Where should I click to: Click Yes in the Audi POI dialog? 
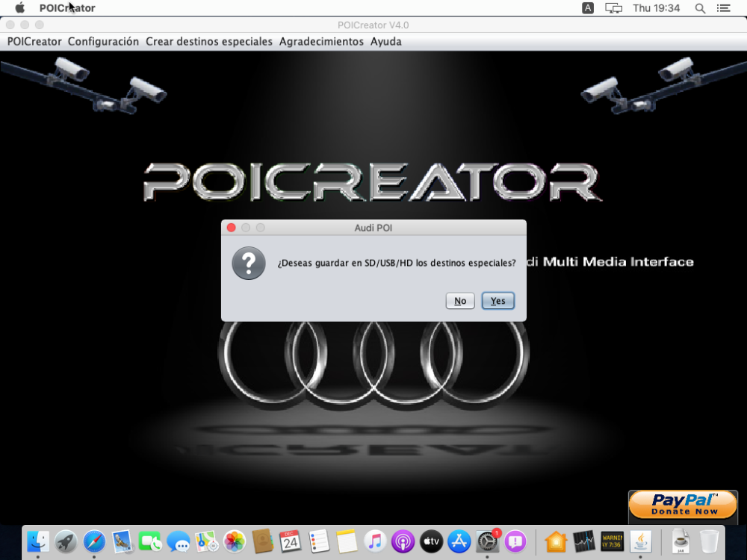coord(498,301)
